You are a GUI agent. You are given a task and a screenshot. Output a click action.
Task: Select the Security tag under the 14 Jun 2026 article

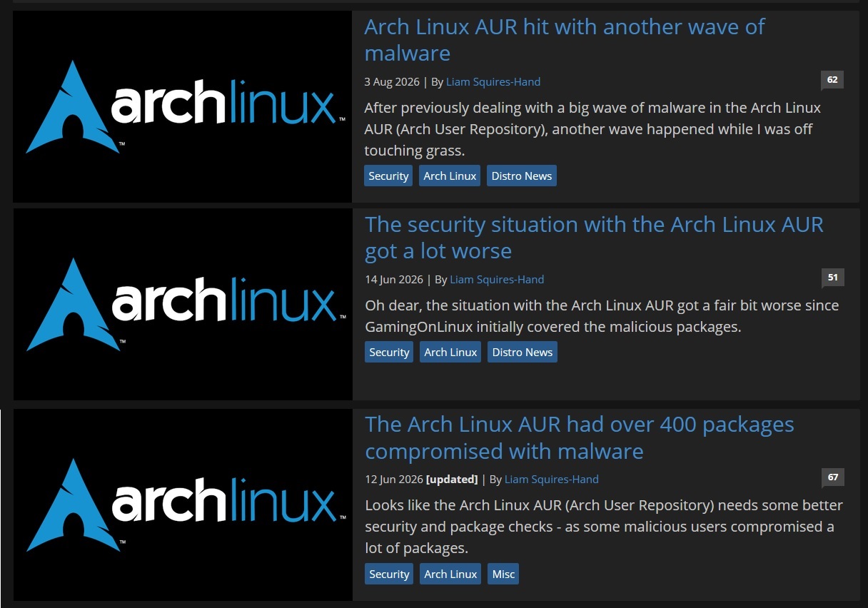[389, 352]
